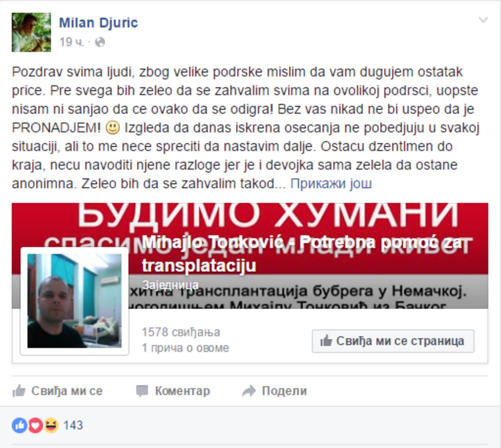Open the 143 reactions count

coord(73,425)
